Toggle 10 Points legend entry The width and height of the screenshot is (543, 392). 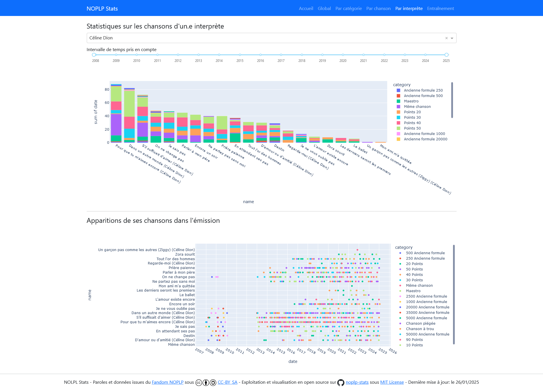411,345
